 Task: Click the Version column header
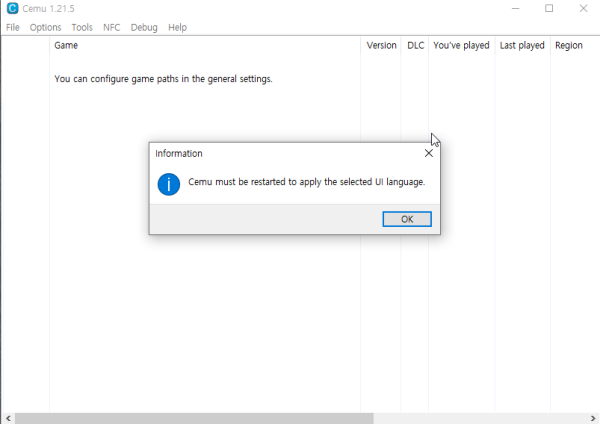[381, 46]
